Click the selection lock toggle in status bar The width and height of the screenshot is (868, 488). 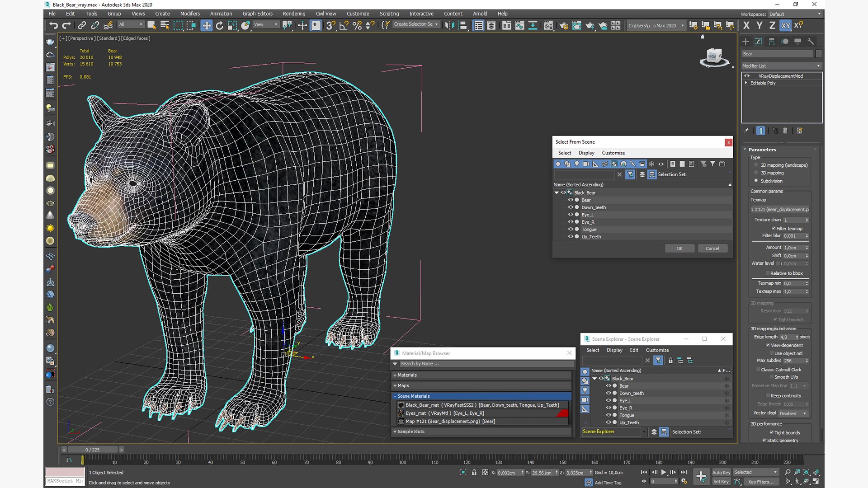474,472
